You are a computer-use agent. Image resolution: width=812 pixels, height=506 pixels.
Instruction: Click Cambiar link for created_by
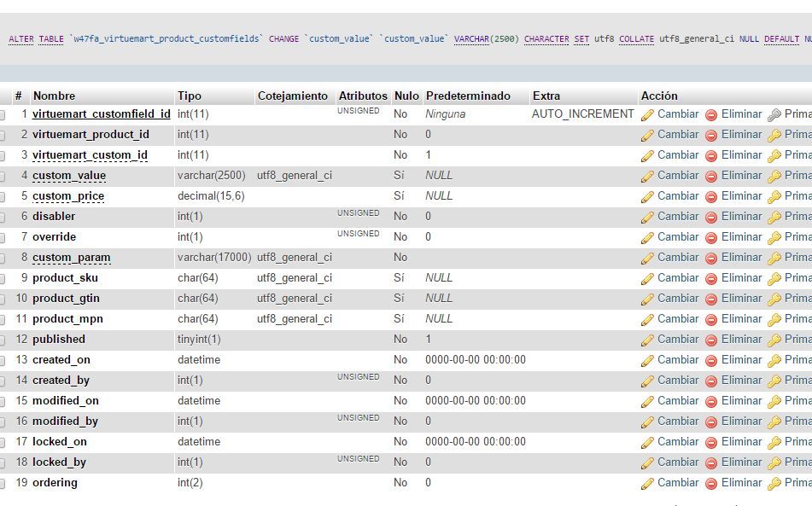(678, 380)
